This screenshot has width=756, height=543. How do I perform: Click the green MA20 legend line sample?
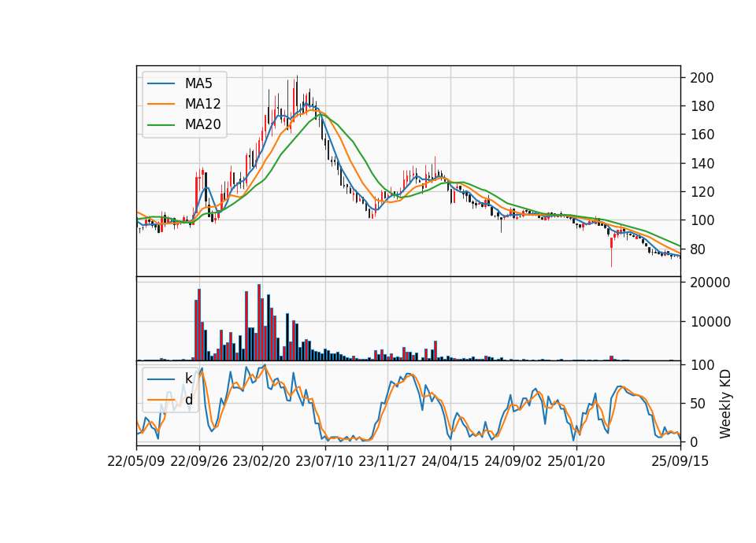pyautogui.click(x=161, y=125)
